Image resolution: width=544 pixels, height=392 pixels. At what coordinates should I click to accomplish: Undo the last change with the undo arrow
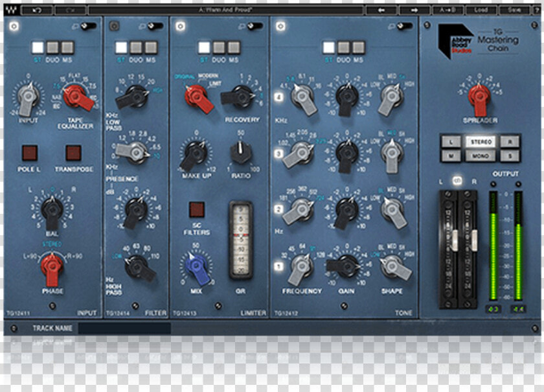point(37,10)
